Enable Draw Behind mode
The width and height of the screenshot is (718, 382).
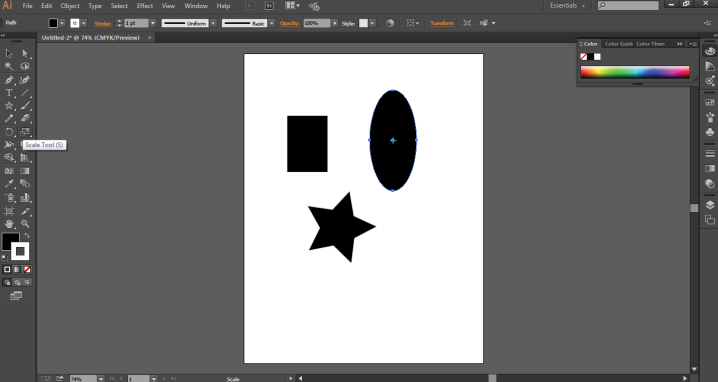click(17, 282)
